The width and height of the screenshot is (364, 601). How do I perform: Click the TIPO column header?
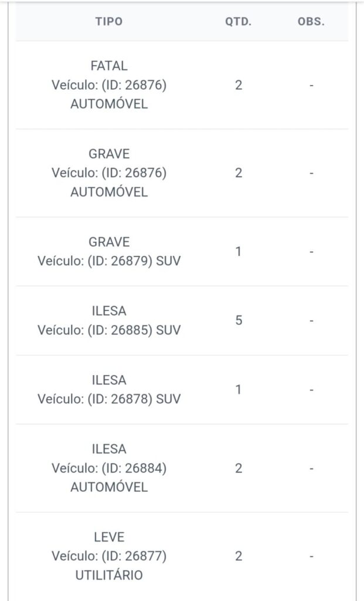(x=109, y=22)
